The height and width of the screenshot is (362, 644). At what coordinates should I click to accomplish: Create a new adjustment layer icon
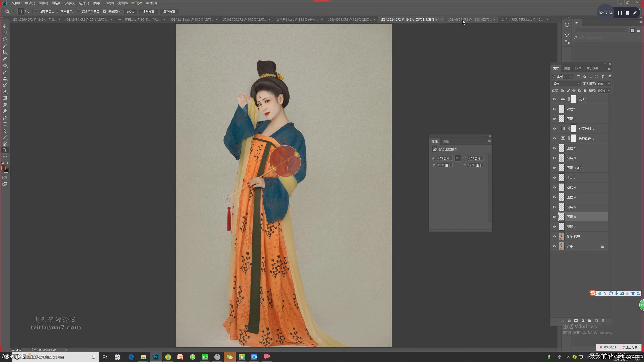(x=583, y=321)
